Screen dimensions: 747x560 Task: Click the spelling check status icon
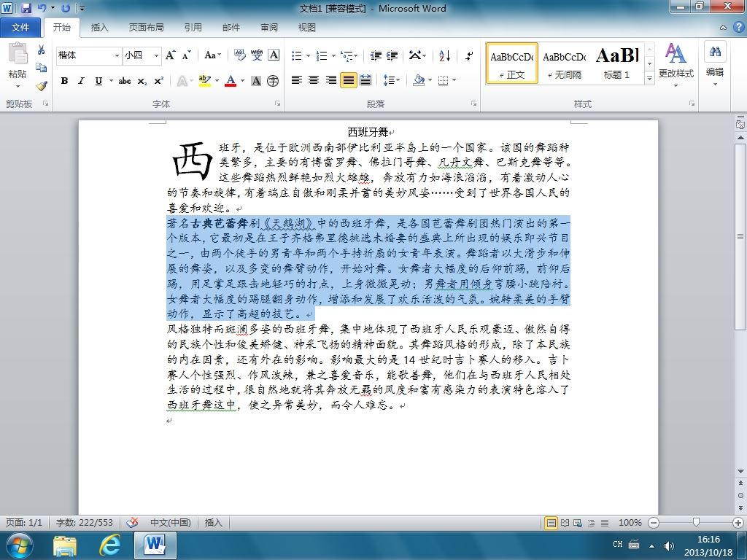coord(132,522)
